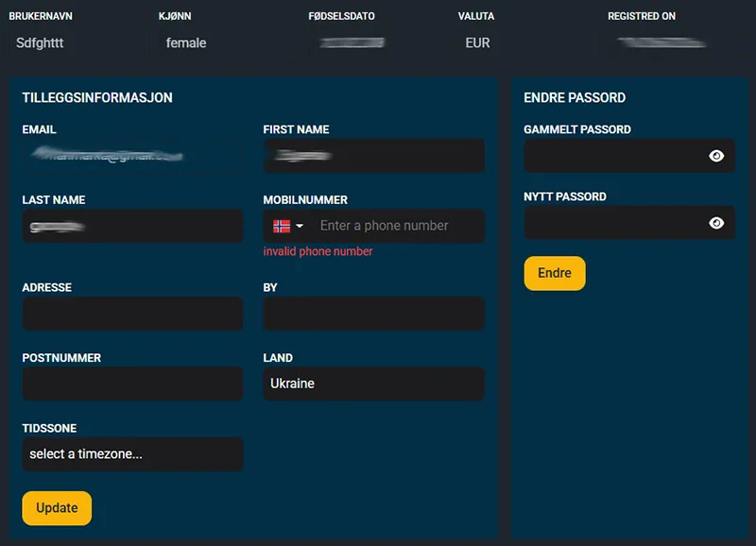The image size is (756, 546).
Task: Select the Postnummer input field
Action: point(132,384)
